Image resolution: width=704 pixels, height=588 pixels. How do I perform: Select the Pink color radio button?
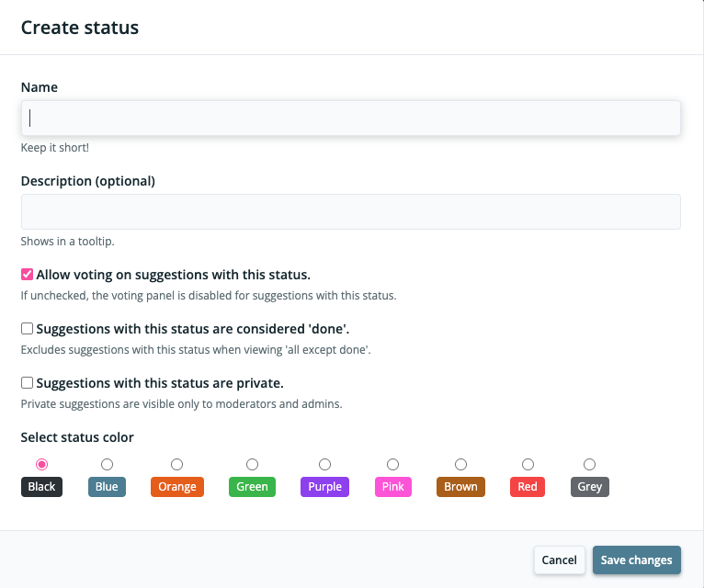click(392, 465)
